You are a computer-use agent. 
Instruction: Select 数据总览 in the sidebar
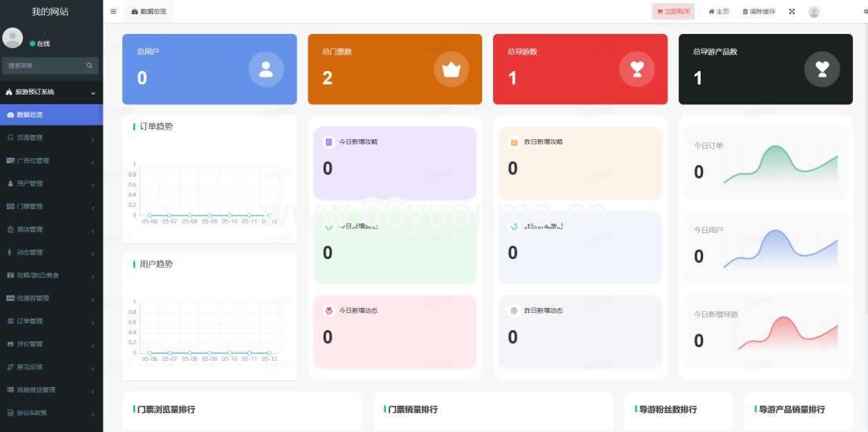(x=51, y=115)
